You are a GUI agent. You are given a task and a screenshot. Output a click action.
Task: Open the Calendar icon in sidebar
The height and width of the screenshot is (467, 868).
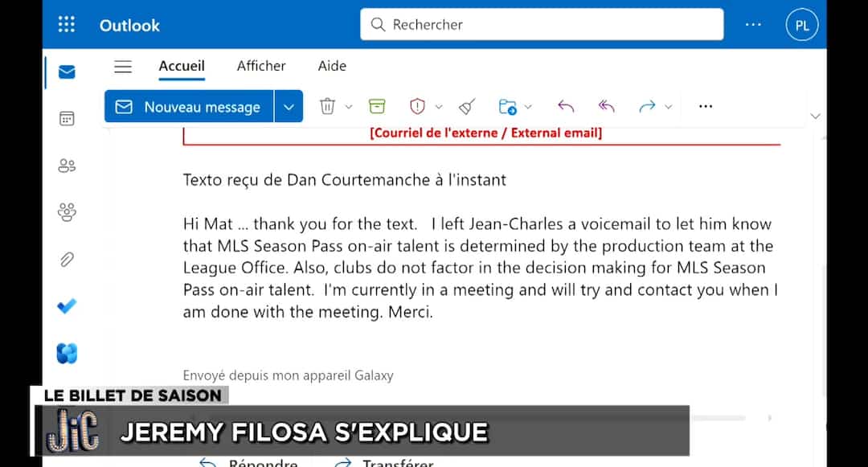(x=67, y=119)
